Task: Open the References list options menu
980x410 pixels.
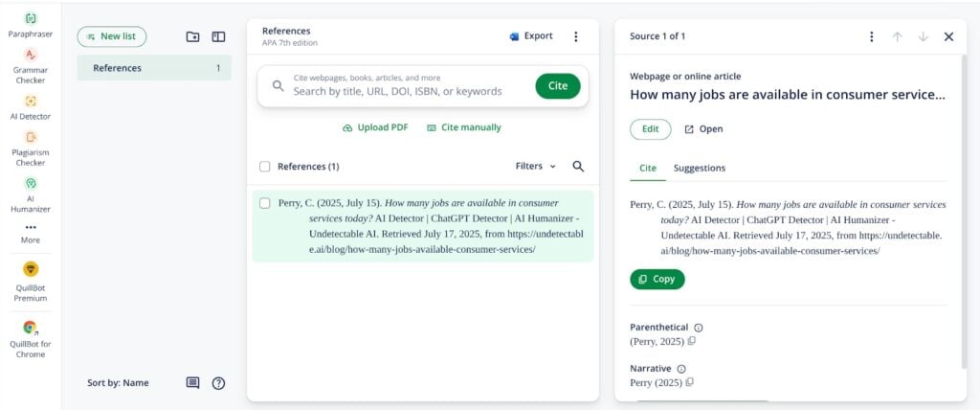Action: (575, 36)
